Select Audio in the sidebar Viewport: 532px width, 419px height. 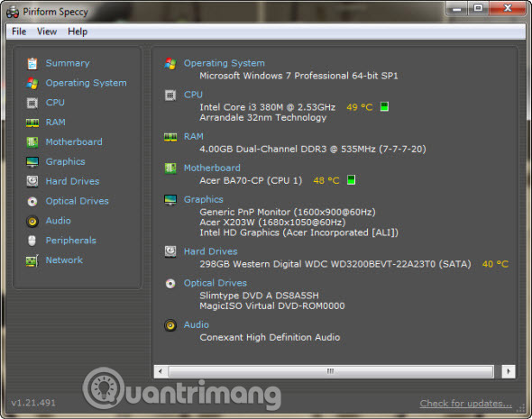tap(59, 221)
